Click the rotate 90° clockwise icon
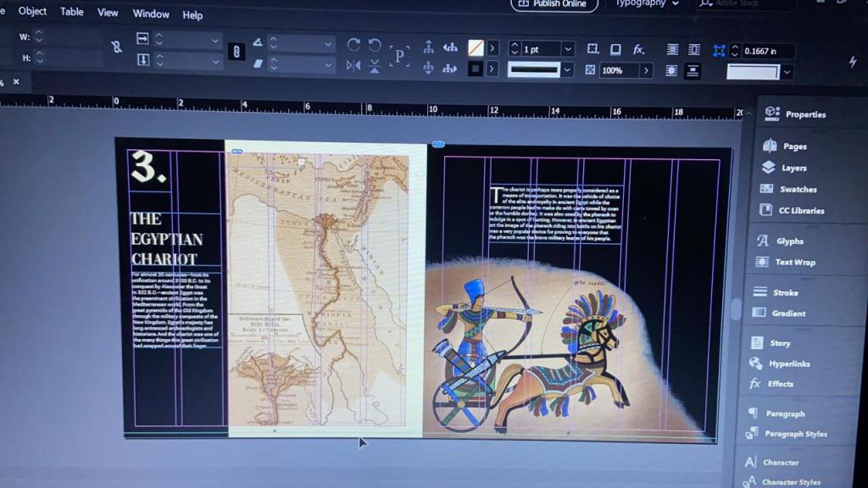The image size is (868, 488). click(x=353, y=45)
